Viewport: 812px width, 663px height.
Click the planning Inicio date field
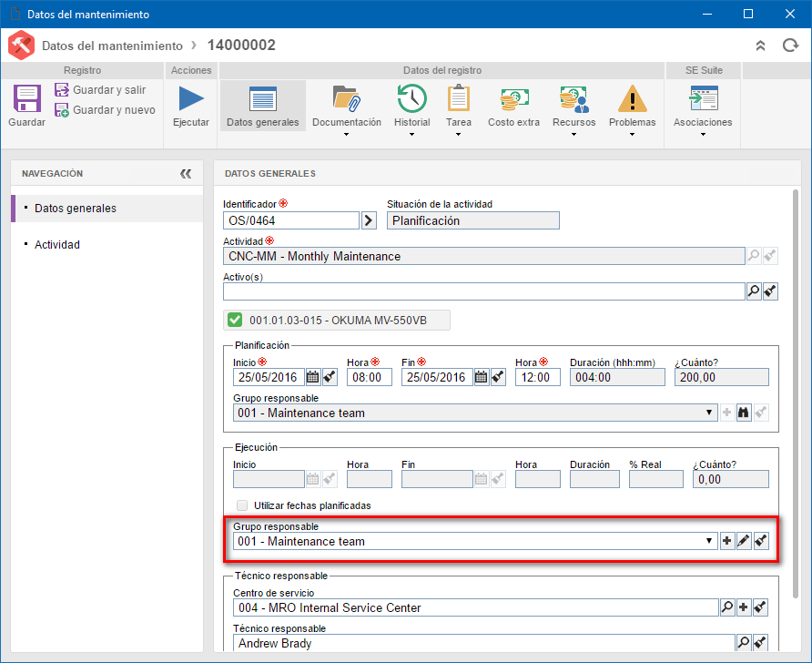click(269, 377)
